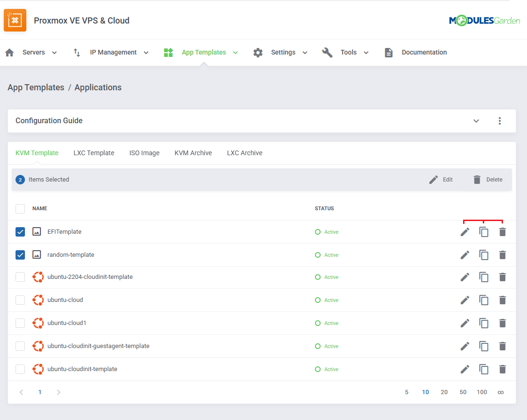Delete the ubuntu-cloud1 row
527x420 pixels.
pyautogui.click(x=503, y=323)
